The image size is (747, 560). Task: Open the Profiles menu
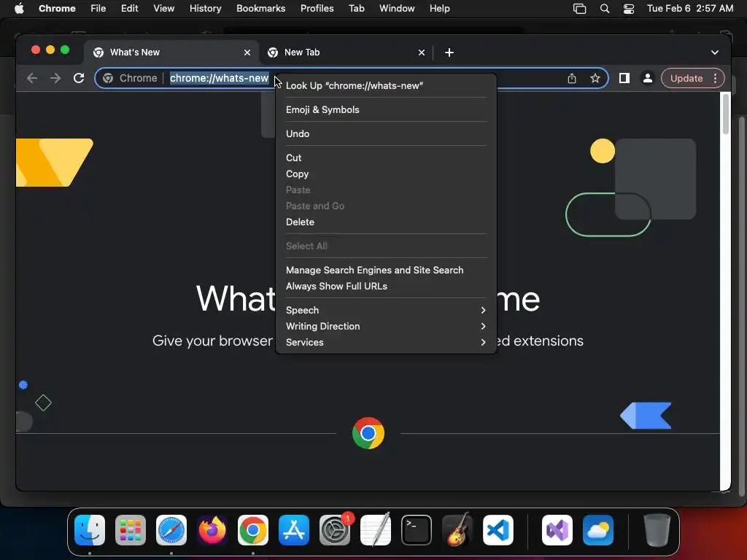coord(317,9)
